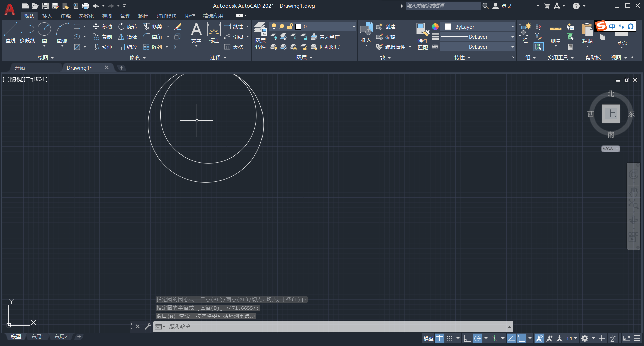Toggle grid display in status bar
The width and height of the screenshot is (644, 346).
pos(440,338)
